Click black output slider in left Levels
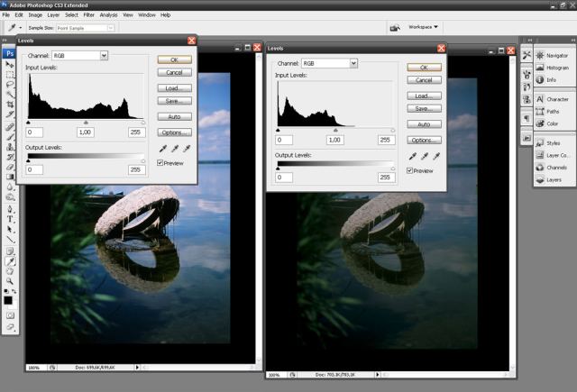Image resolution: width=577 pixels, height=392 pixels. pos(28,160)
